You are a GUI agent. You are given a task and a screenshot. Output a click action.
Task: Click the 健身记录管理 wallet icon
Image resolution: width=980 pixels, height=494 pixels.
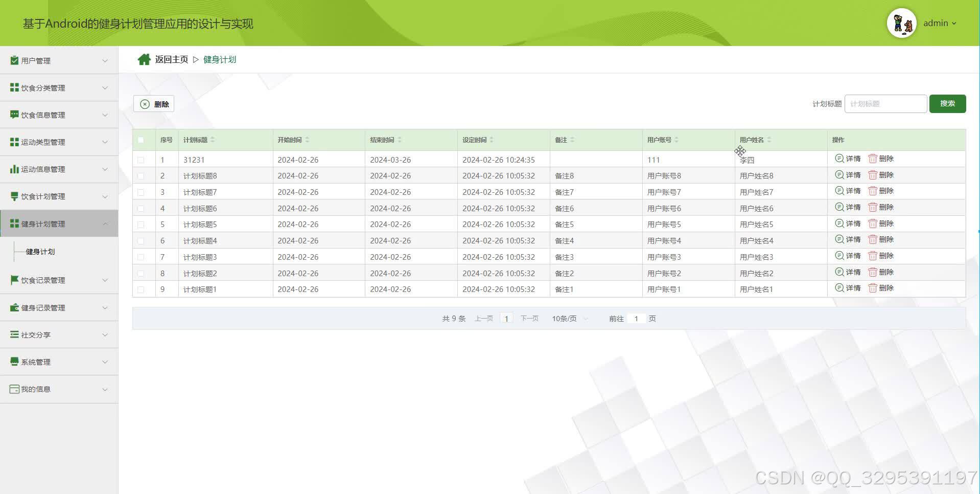[x=14, y=307]
